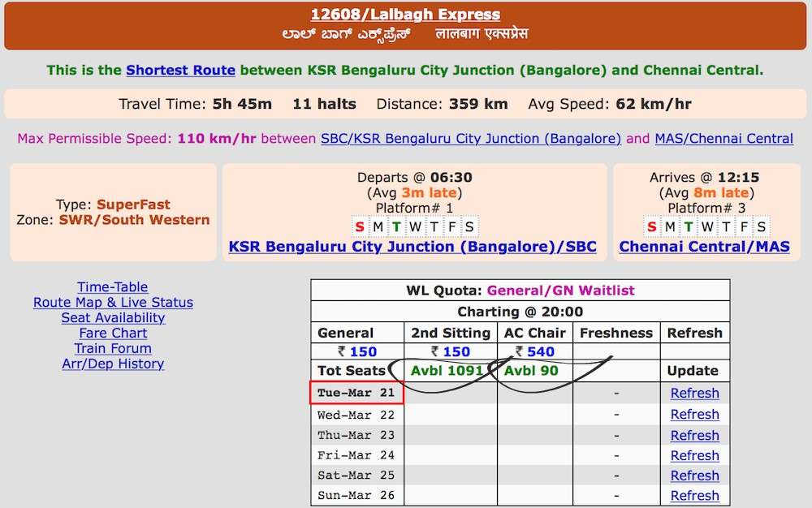The width and height of the screenshot is (812, 508).
Task: Open the Arr/Dep History link
Action: pos(113,364)
